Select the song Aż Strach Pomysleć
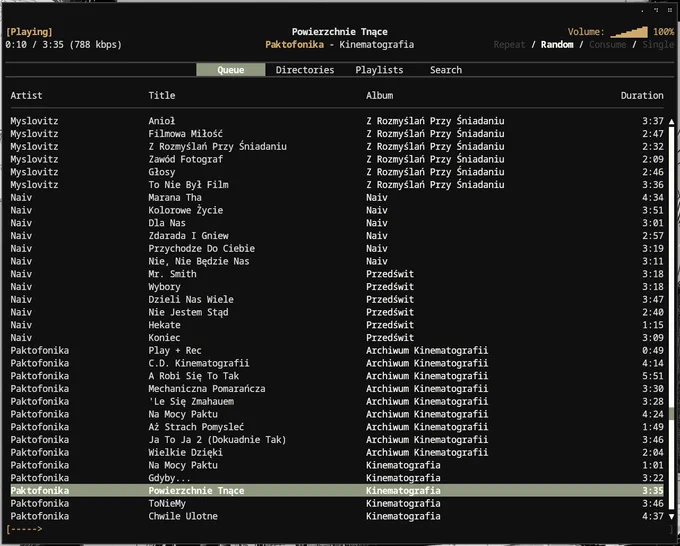The width and height of the screenshot is (680, 546). tap(337, 427)
